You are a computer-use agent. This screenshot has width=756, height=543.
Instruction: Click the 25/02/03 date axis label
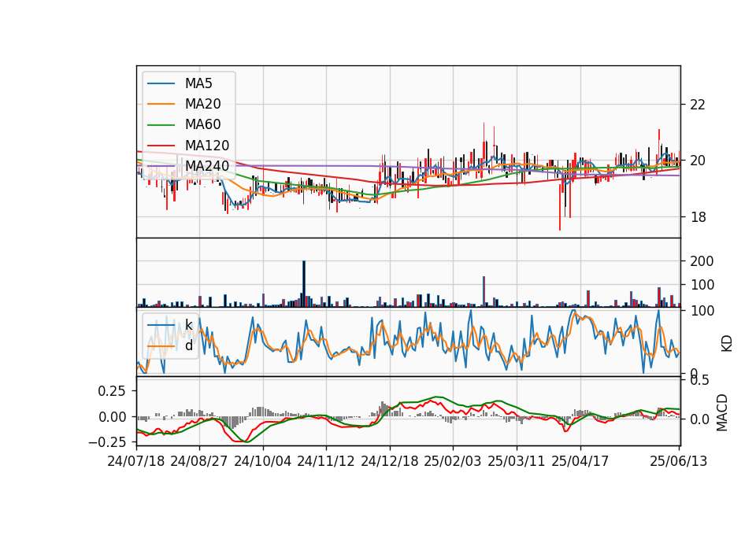click(453, 461)
